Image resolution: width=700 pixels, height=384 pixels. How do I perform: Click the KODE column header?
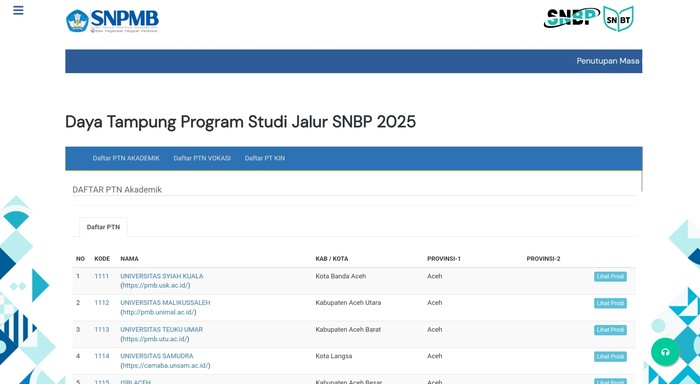click(x=102, y=259)
